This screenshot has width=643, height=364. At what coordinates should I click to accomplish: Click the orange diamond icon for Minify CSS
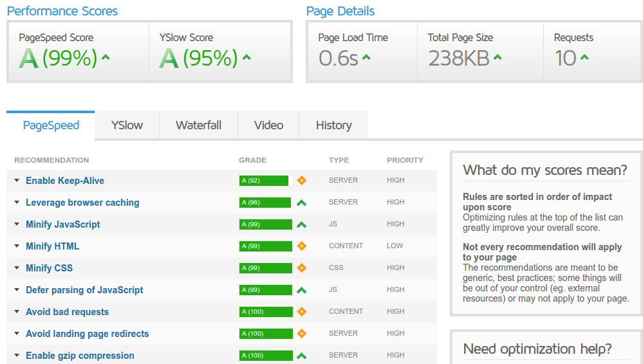[x=302, y=268]
